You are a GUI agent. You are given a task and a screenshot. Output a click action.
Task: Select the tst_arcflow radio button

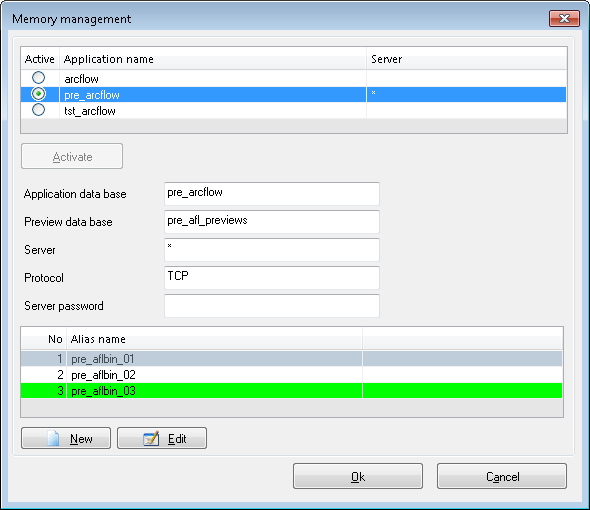point(38,110)
